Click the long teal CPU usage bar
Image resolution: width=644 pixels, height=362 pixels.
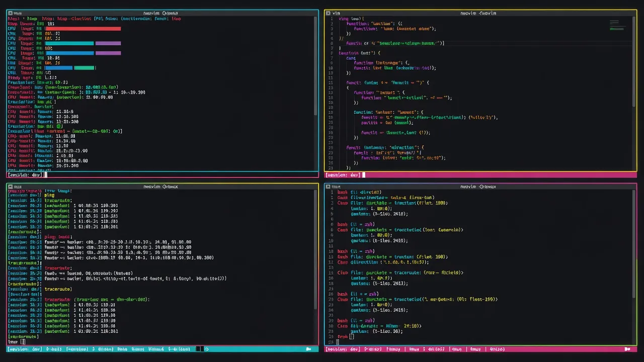pos(69,43)
